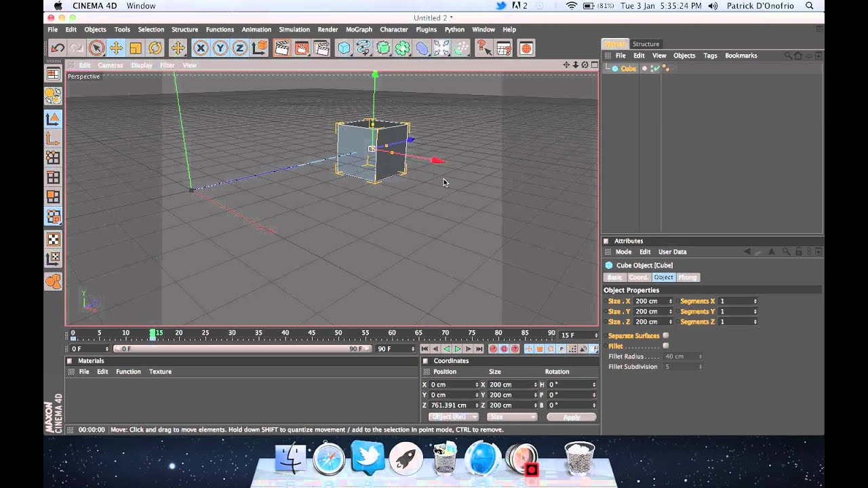The width and height of the screenshot is (868, 488).
Task: Toggle the Cube's green enable checkmark
Action: click(656, 68)
